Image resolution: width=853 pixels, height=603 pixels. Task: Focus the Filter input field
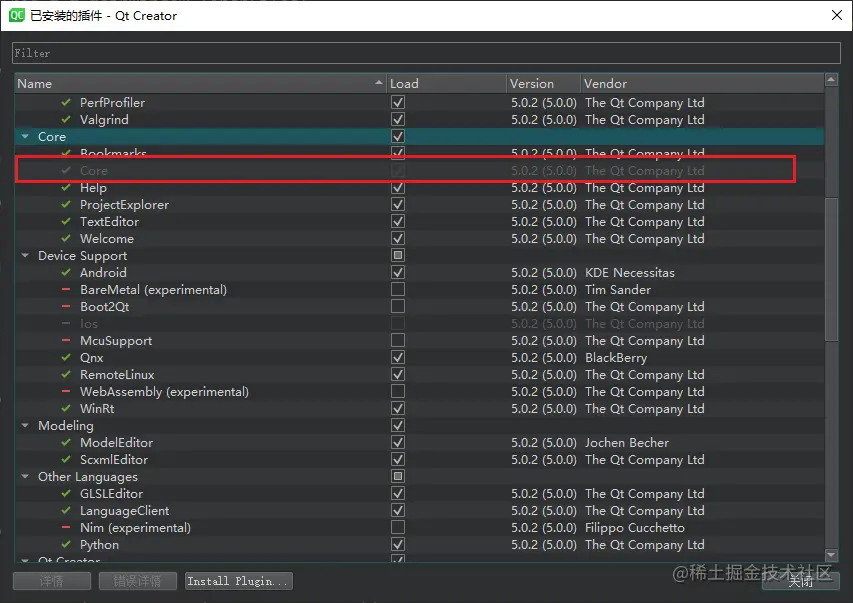[x=426, y=53]
